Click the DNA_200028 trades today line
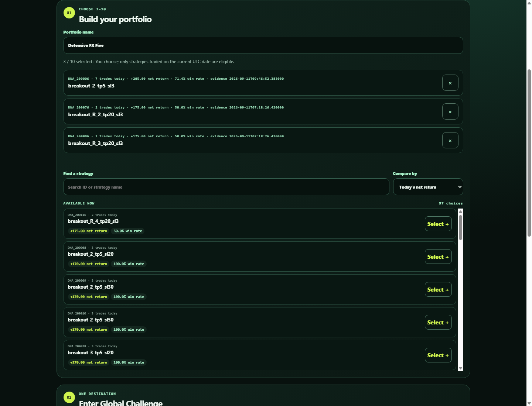 tap(92, 346)
